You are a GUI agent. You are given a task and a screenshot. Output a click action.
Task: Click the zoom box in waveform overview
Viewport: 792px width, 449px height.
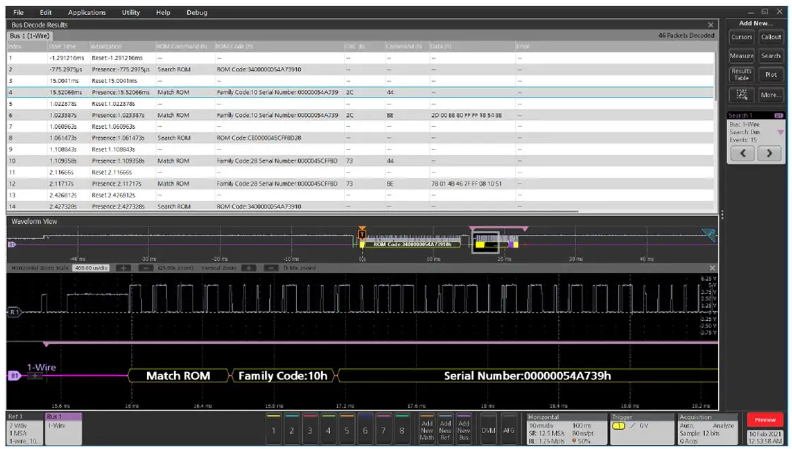pyautogui.click(x=485, y=242)
